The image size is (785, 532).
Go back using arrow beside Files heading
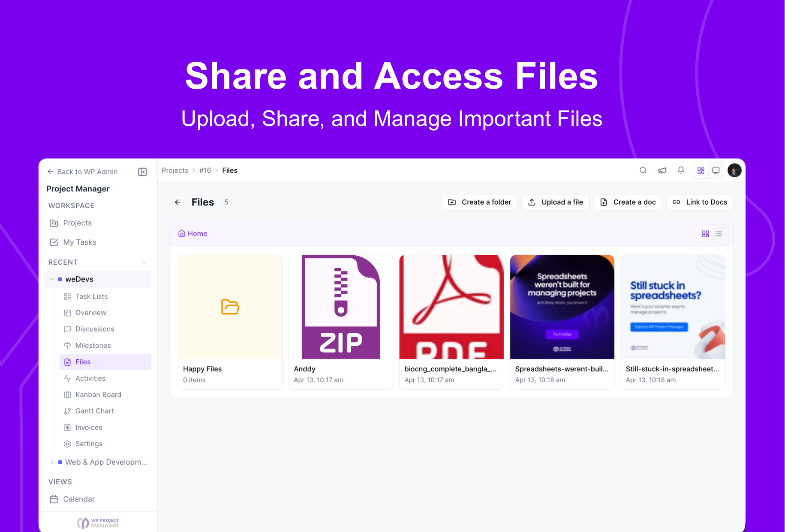click(177, 202)
